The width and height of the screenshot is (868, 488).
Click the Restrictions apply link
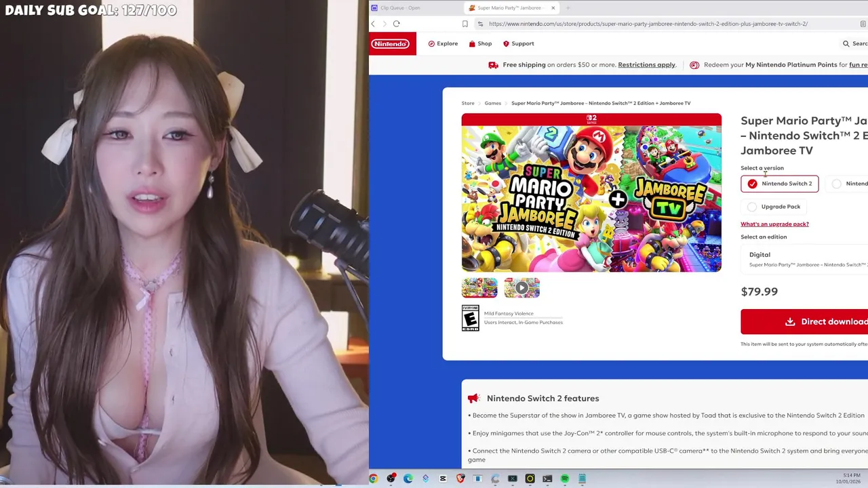(646, 64)
